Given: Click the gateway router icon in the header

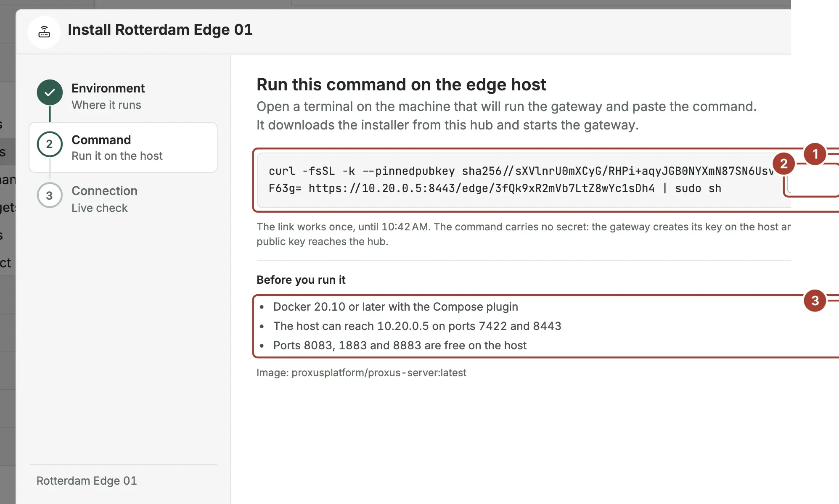Looking at the screenshot, I should coord(44,32).
